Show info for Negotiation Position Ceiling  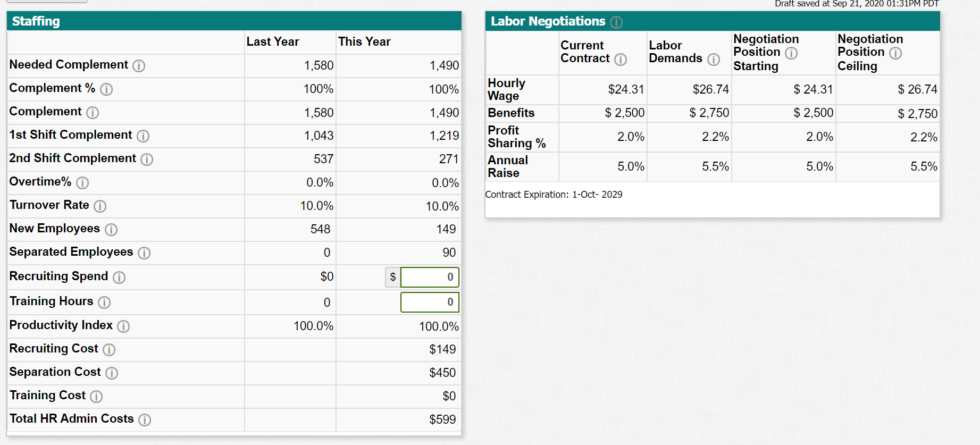click(895, 53)
